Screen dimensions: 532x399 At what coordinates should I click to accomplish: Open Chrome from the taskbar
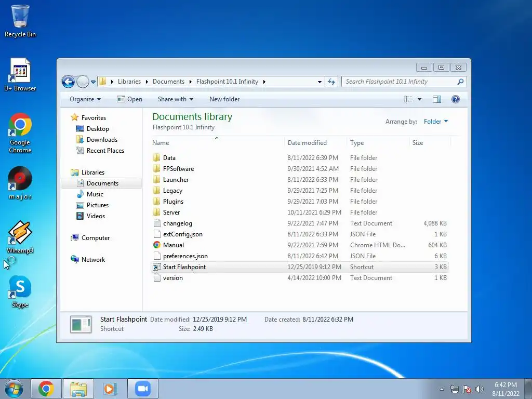pyautogui.click(x=46, y=389)
